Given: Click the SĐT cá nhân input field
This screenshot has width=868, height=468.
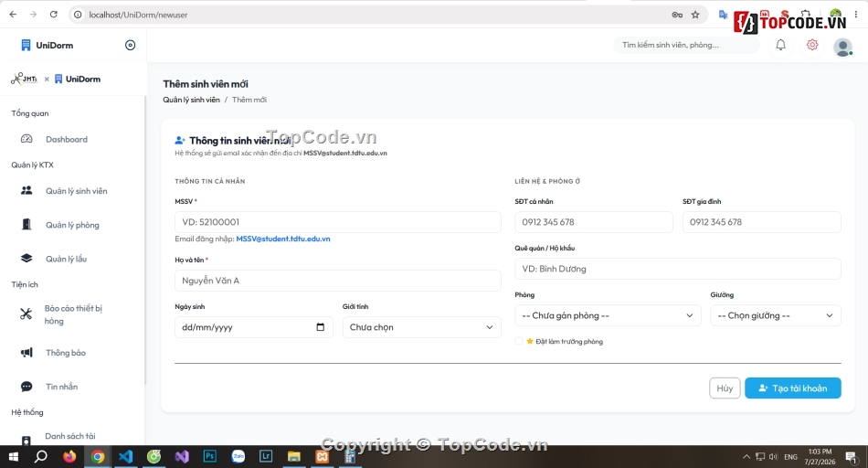Looking at the screenshot, I should pyautogui.click(x=593, y=222).
